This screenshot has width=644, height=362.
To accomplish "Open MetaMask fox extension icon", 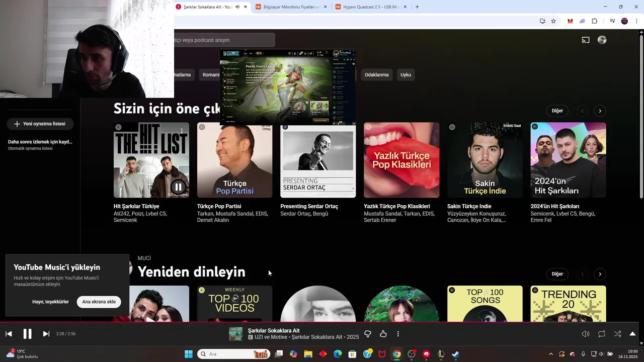I will tap(570, 21).
